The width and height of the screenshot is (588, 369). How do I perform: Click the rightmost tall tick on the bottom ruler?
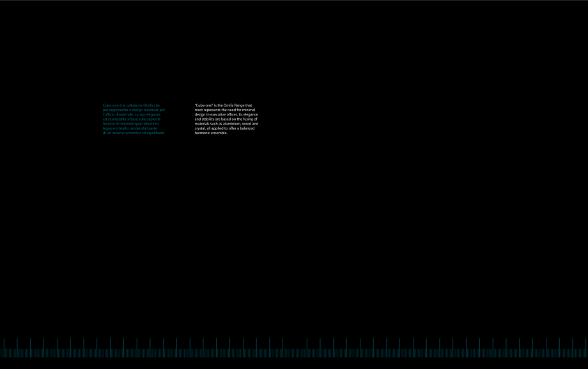click(585, 345)
